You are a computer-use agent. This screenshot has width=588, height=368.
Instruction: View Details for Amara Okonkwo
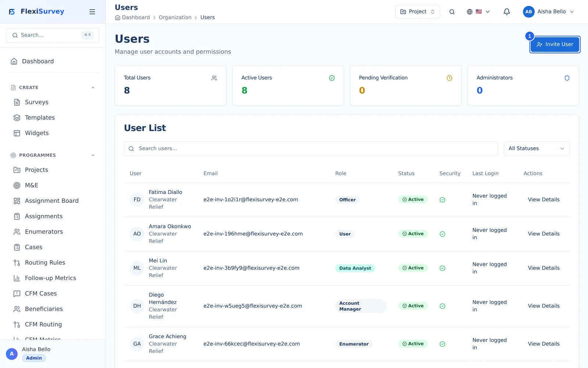click(x=544, y=234)
